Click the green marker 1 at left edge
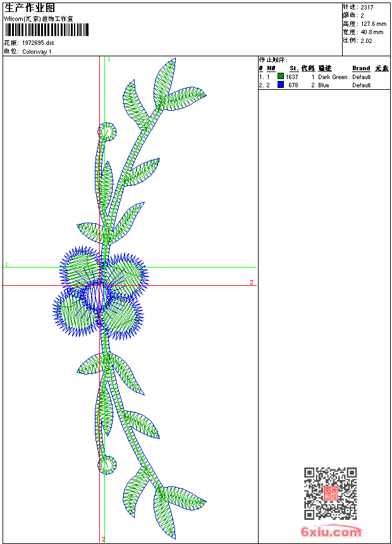 [x=6, y=264]
